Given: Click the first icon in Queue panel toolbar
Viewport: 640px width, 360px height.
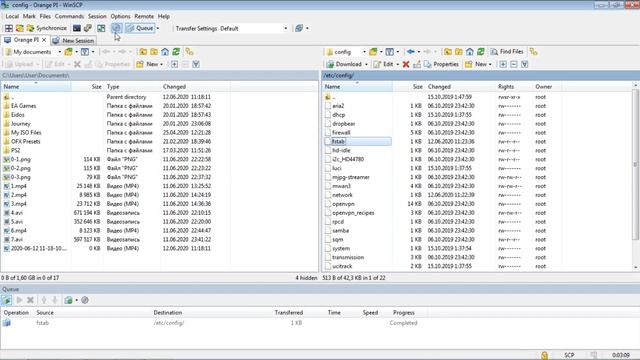Looking at the screenshot, I should coord(7,300).
